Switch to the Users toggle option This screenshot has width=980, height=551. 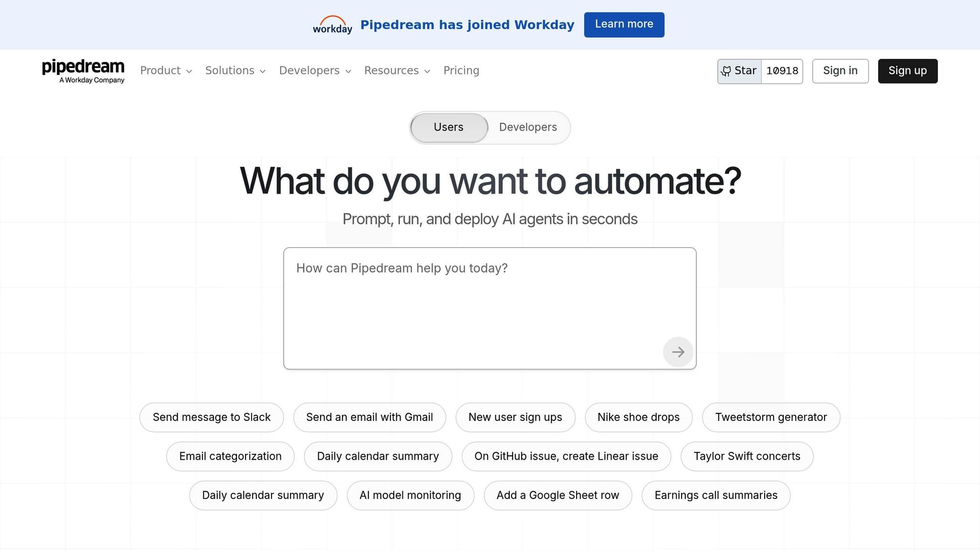[x=448, y=127]
